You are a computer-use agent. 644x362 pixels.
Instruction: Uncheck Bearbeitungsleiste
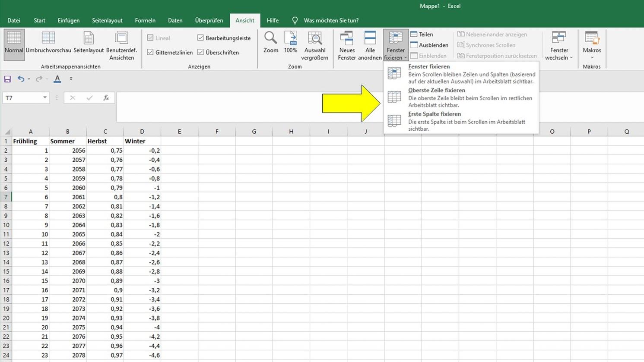tap(200, 38)
